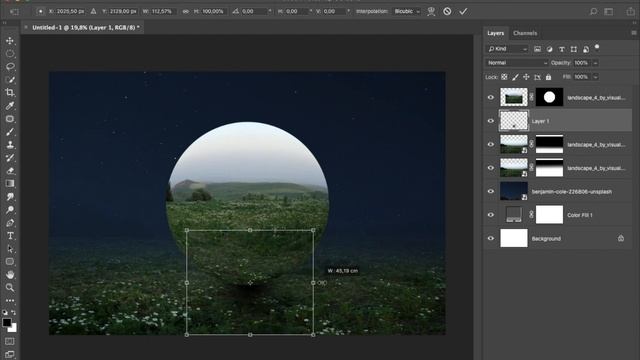
Task: Switch to the Layers tab
Action: pos(496,33)
